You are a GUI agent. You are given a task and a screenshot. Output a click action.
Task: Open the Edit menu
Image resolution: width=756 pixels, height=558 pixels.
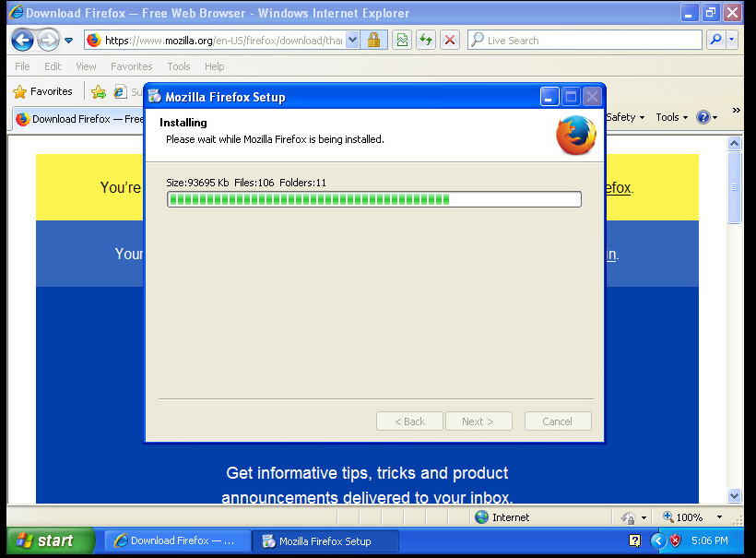53,66
